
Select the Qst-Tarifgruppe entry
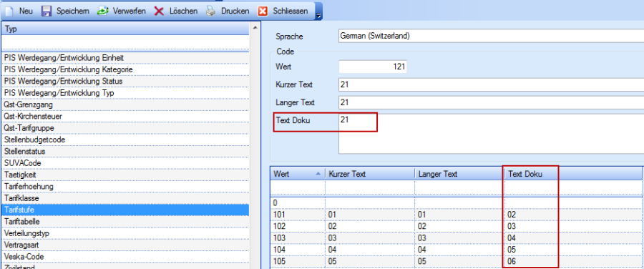pyautogui.click(x=125, y=128)
